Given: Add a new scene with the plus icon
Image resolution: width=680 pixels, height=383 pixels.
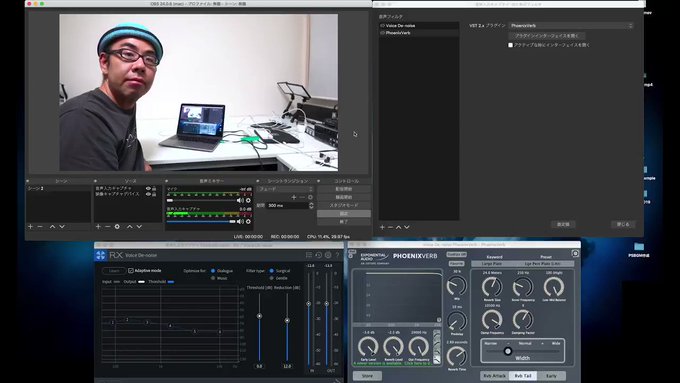Looking at the screenshot, I should tap(30, 226).
